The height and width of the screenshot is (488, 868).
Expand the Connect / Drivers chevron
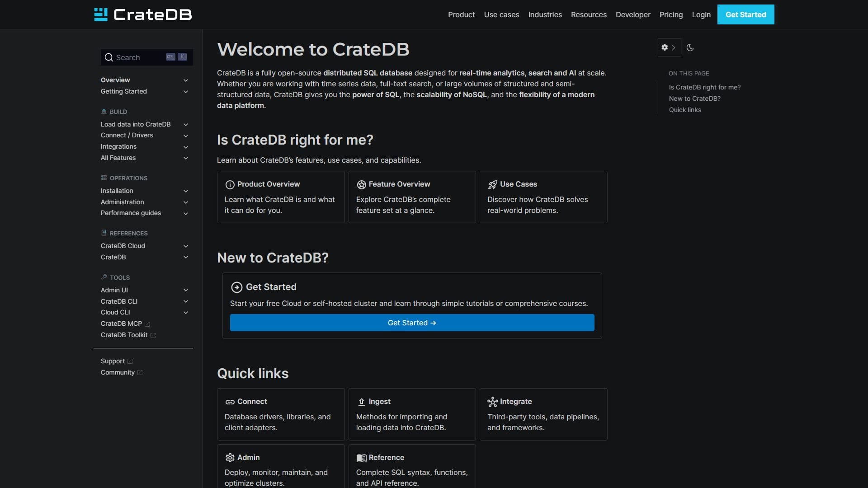point(186,136)
